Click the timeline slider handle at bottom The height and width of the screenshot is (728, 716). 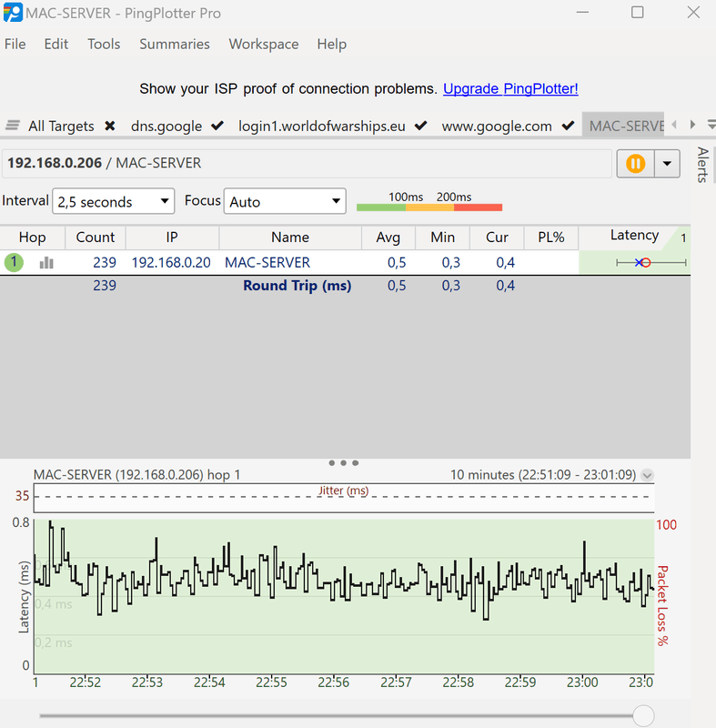643,715
